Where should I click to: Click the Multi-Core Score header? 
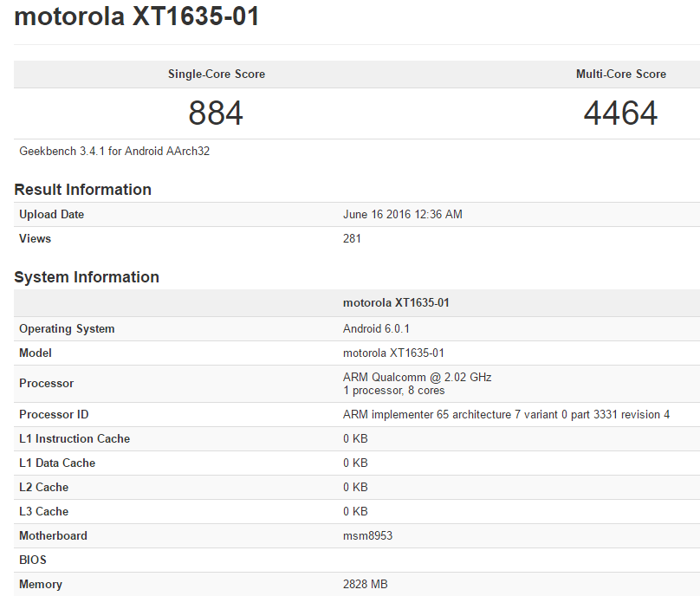(x=621, y=75)
